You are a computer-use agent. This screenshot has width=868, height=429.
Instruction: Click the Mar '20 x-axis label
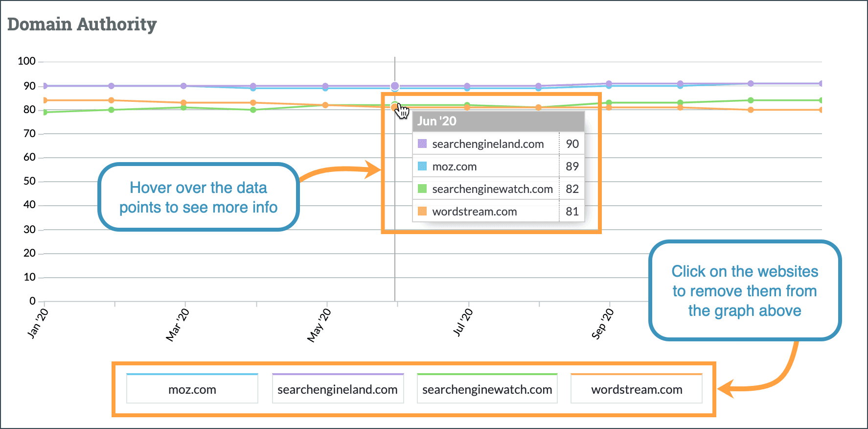point(177,325)
